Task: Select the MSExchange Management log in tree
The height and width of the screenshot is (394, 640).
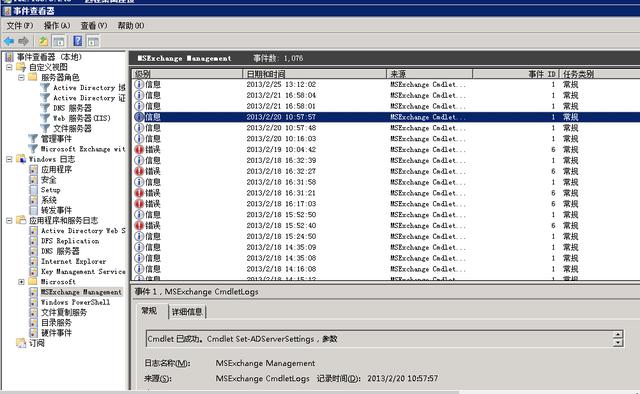Action: 81,292
